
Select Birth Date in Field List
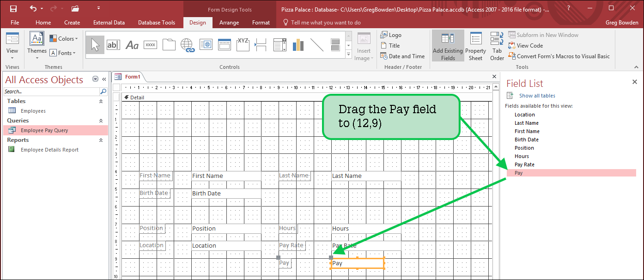(527, 140)
